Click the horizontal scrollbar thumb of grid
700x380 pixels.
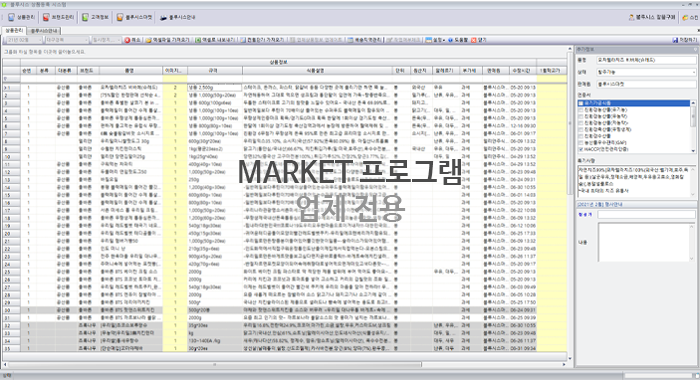pos(214,365)
